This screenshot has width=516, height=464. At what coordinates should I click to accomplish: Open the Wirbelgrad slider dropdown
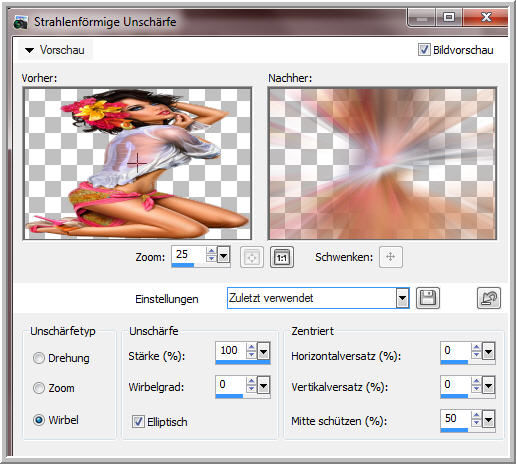263,386
